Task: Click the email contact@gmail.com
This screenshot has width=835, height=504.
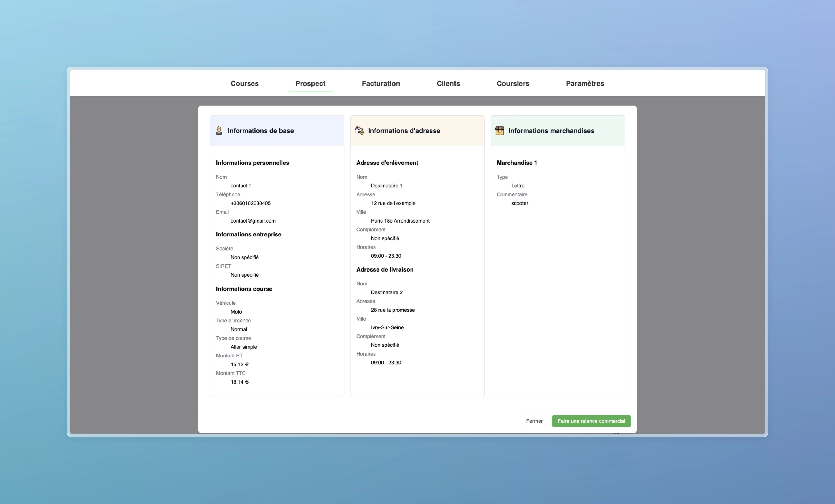Action: [x=253, y=221]
